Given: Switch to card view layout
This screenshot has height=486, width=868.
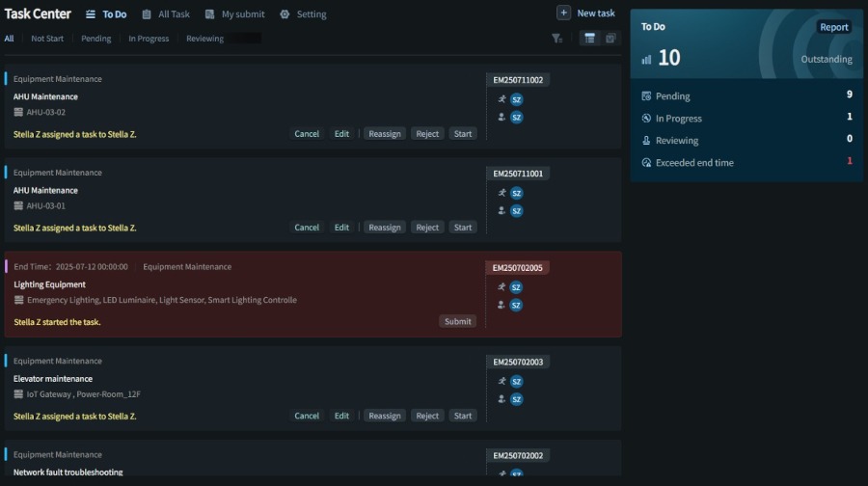Looking at the screenshot, I should coord(610,39).
